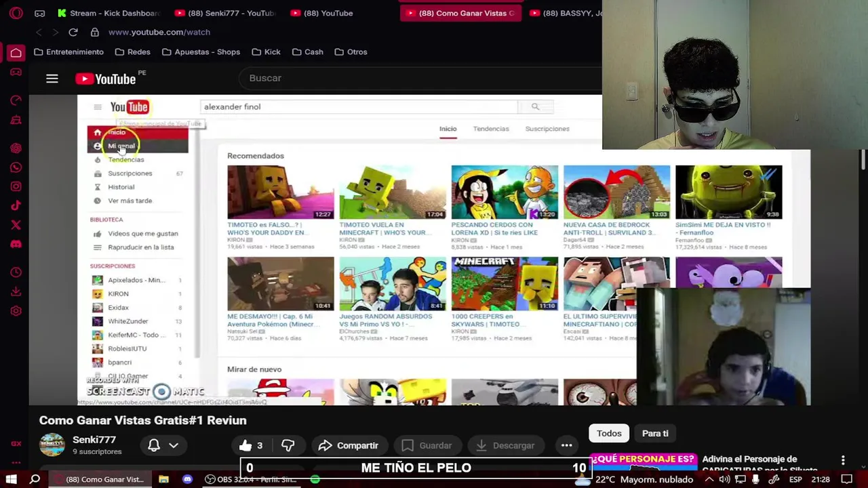The height and width of the screenshot is (488, 868).
Task: Select the Para ti filter chip
Action: click(x=655, y=433)
